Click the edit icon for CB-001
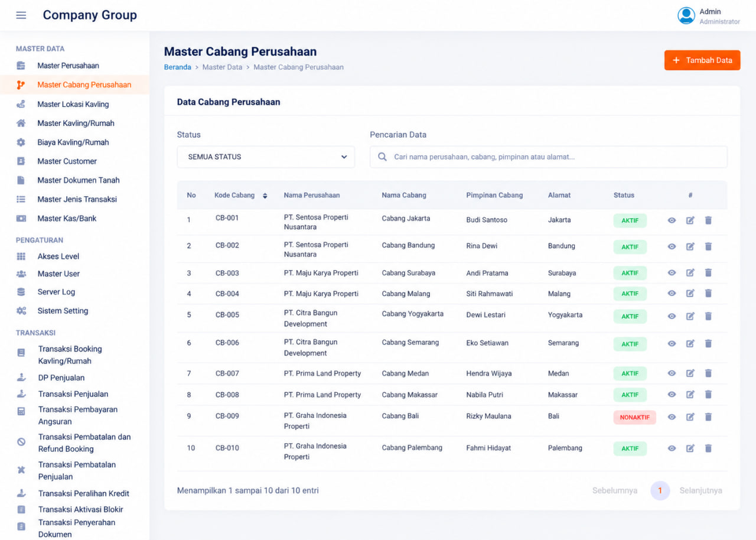This screenshot has height=540, width=756. pos(690,220)
